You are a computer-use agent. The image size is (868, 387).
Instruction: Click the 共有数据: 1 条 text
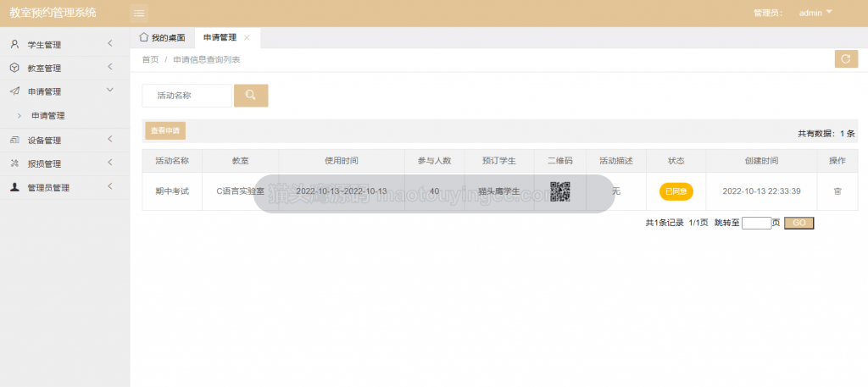pos(826,133)
